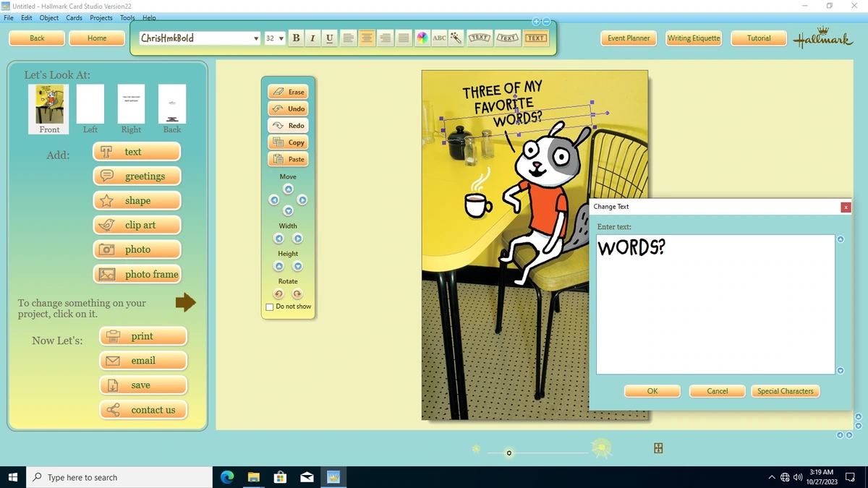Increase Height with the up arrow

[x=278, y=266]
